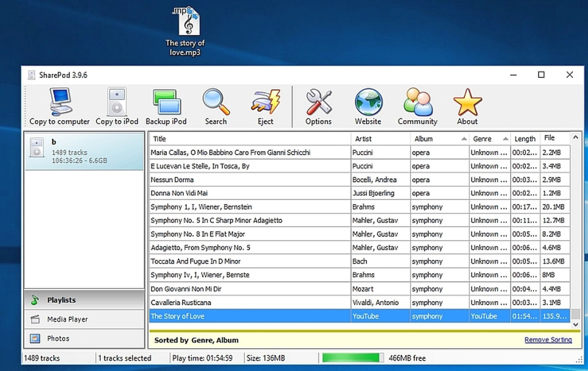
Task: Minimize the SharePod window
Action: pos(514,75)
